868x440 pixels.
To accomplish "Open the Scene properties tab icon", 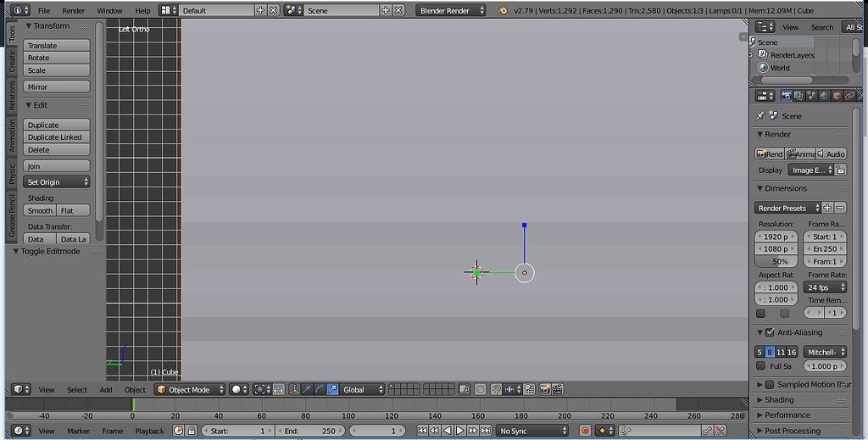I will pos(811,96).
